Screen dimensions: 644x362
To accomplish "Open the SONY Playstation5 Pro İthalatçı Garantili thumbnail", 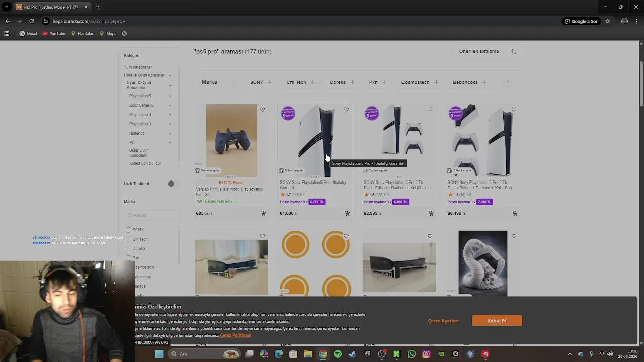I will (x=315, y=141).
